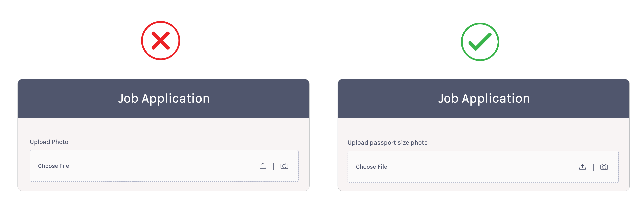Click the left form's Job Application header
Viewport: 644px width, 214px height.
164,98
